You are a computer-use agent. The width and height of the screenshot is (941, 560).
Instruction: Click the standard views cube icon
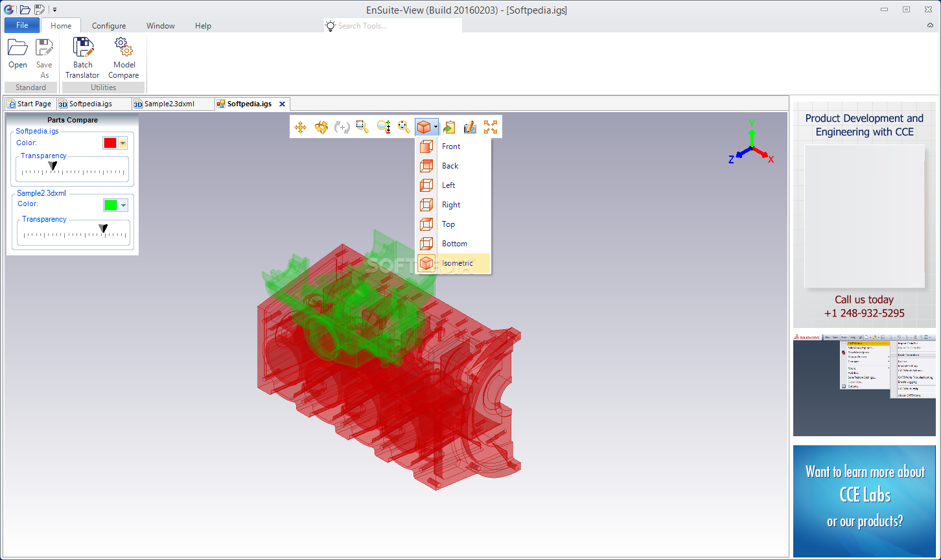(x=424, y=127)
